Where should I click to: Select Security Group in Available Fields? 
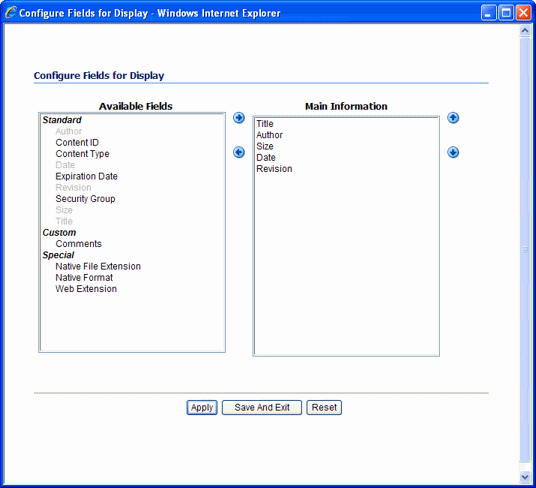[x=85, y=199]
